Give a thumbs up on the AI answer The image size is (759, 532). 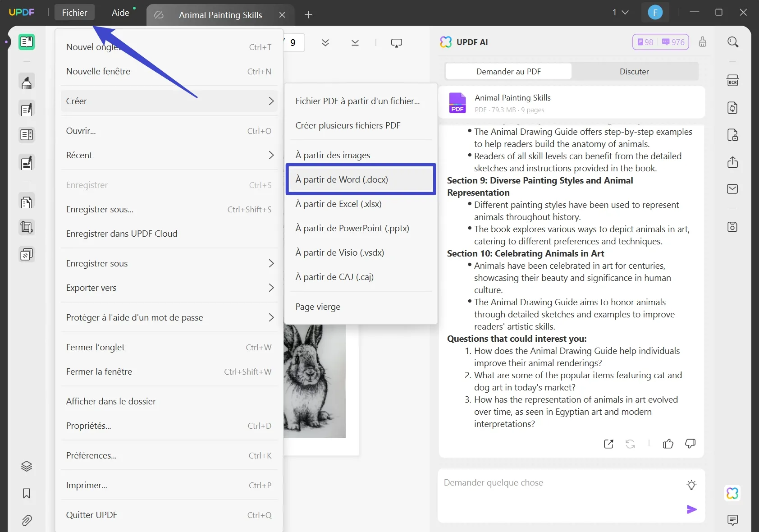click(x=668, y=444)
